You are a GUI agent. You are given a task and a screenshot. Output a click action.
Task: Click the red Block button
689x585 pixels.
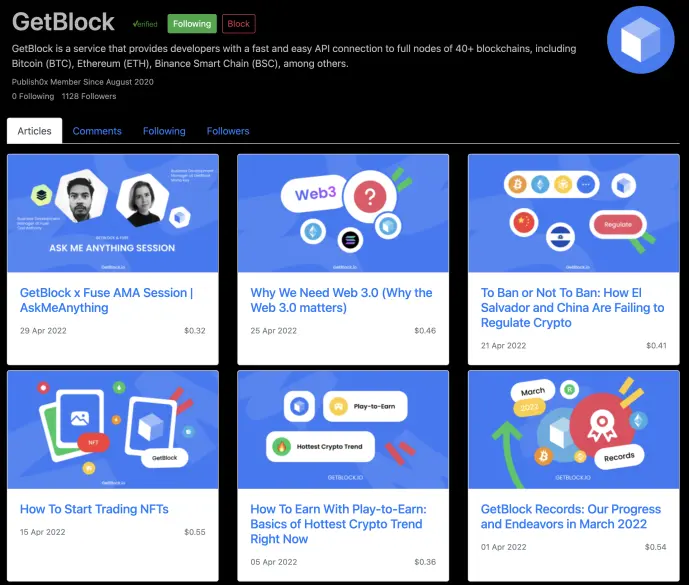(239, 24)
